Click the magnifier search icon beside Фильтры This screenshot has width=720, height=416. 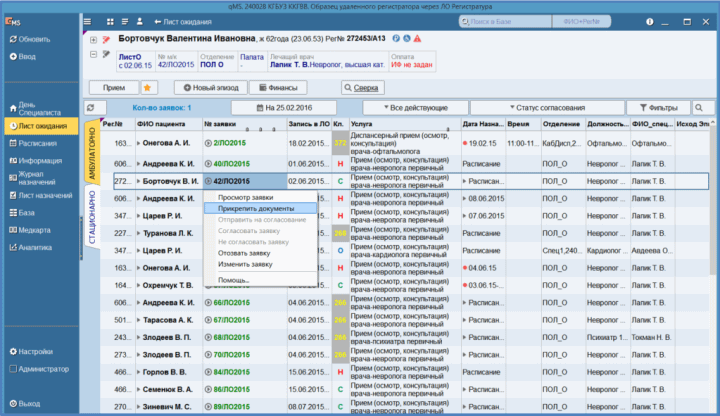click(699, 107)
